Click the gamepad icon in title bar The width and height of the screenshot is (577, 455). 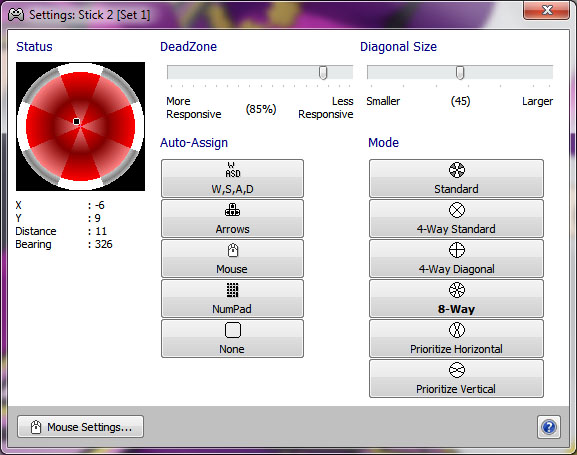16,15
